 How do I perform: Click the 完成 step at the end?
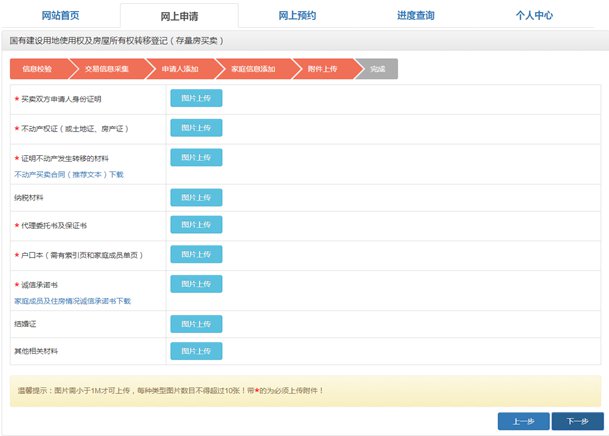pyautogui.click(x=377, y=69)
